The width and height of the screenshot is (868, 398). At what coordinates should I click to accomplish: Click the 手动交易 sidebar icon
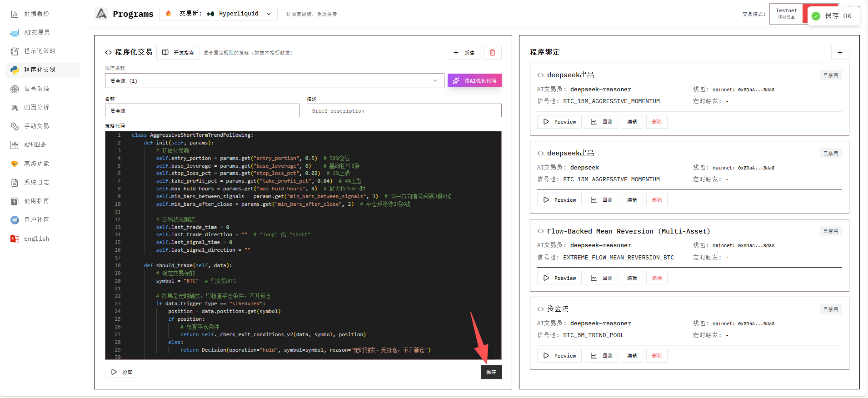(15, 126)
